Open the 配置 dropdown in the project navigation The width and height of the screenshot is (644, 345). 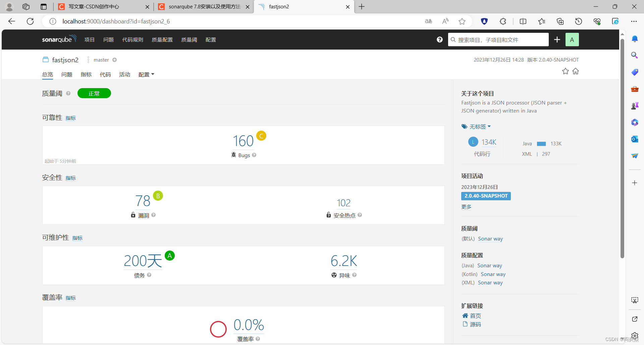(x=146, y=74)
